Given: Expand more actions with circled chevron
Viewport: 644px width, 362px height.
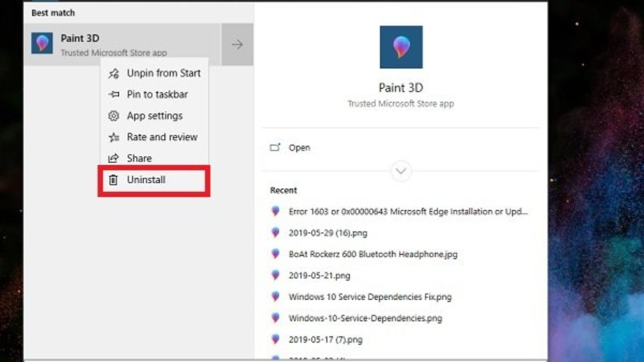Looking at the screenshot, I should pyautogui.click(x=401, y=171).
